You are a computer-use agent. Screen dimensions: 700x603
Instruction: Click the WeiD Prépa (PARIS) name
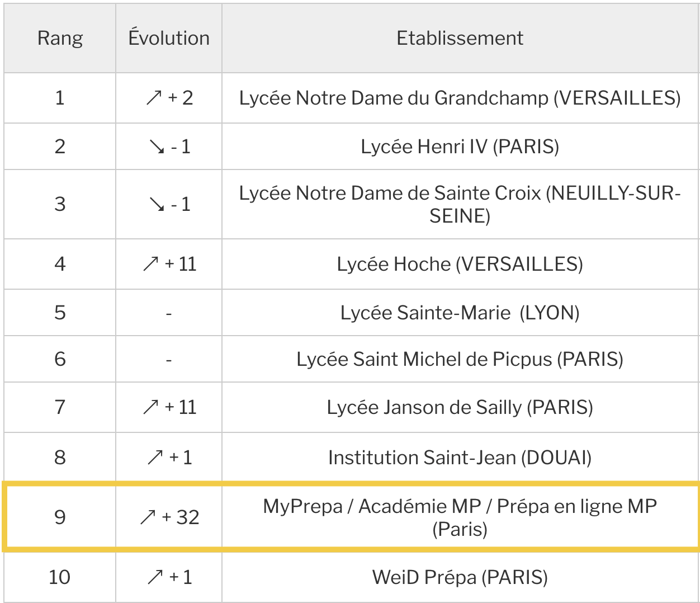click(460, 577)
